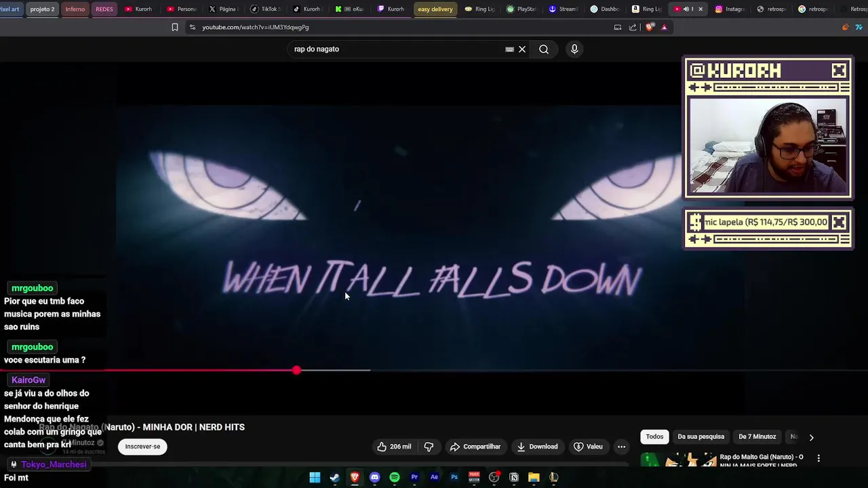
Task: Open League of Legends taskbar icon
Action: [554, 477]
